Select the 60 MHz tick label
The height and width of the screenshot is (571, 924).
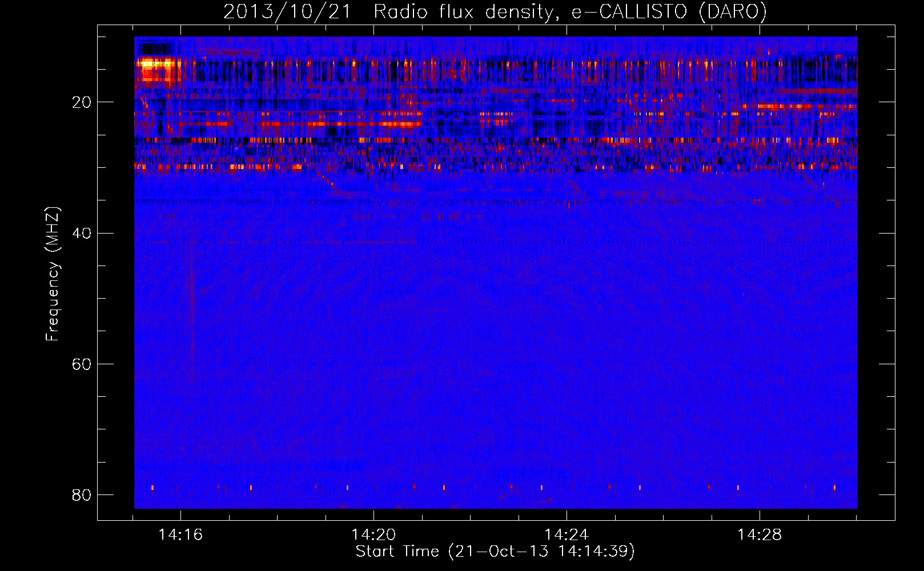82,364
